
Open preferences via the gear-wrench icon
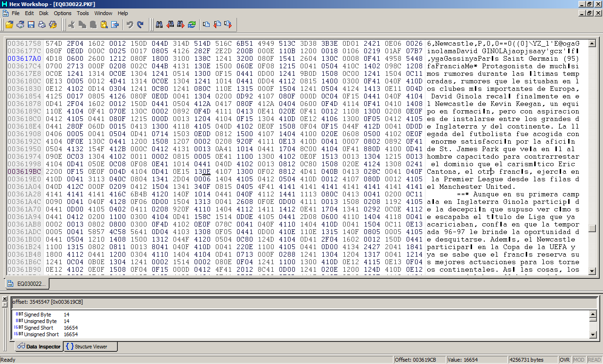(53, 24)
